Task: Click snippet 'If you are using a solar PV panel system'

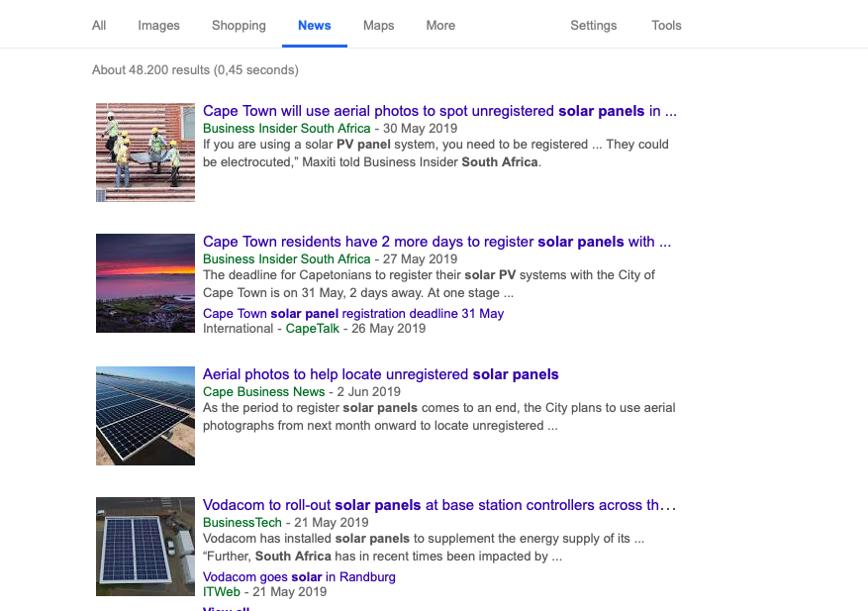Action: [435, 153]
